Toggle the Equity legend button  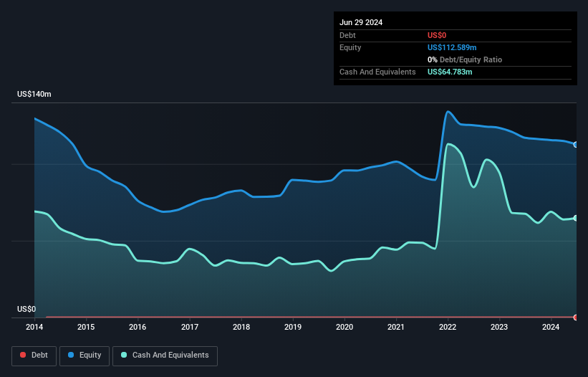(x=85, y=355)
